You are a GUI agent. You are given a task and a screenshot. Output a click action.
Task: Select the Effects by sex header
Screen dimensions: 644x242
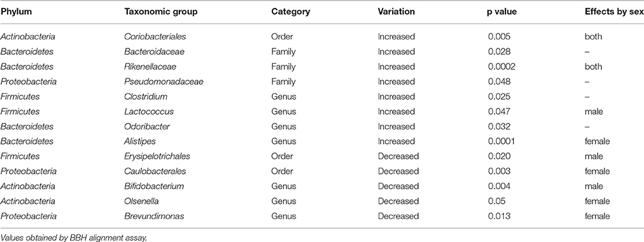614,12
